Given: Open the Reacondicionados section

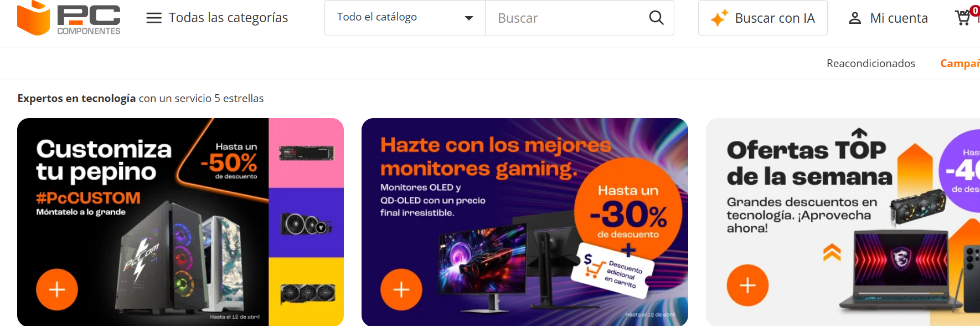Looking at the screenshot, I should tap(871, 63).
